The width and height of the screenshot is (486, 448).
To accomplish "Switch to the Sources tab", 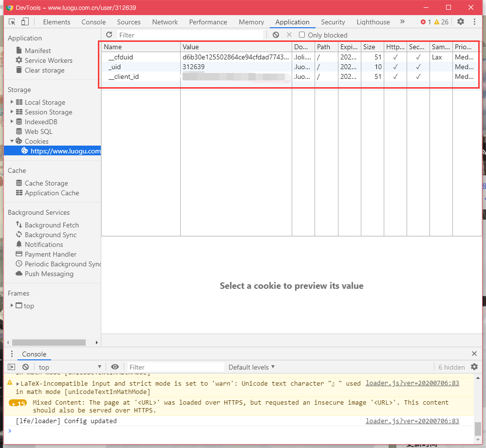I will point(129,22).
